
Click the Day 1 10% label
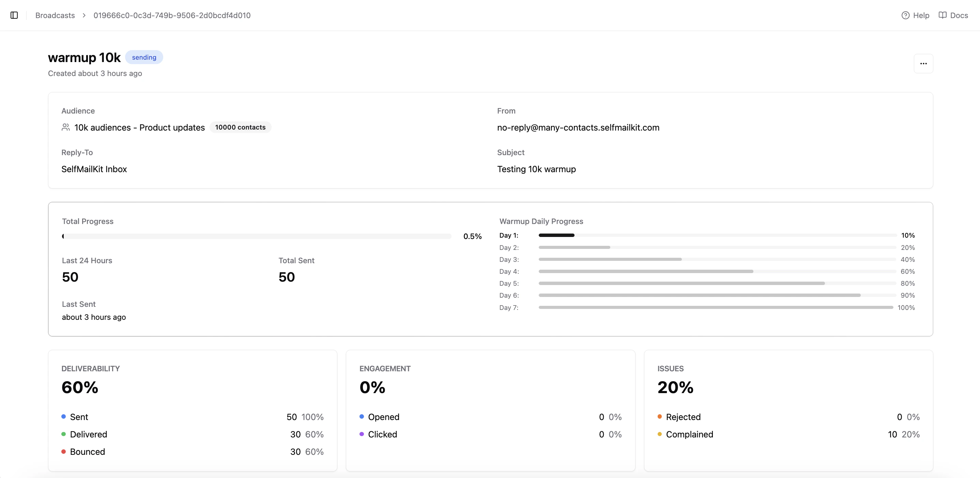click(908, 235)
